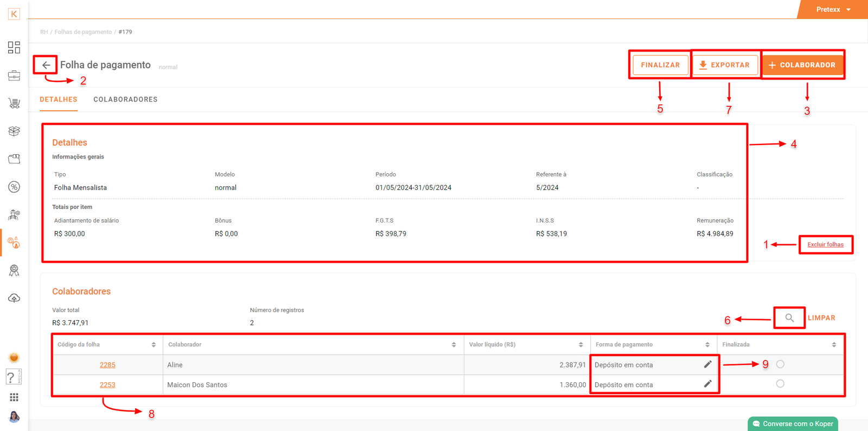Open the Converse com o Koper chat
The image size is (868, 431).
click(793, 424)
